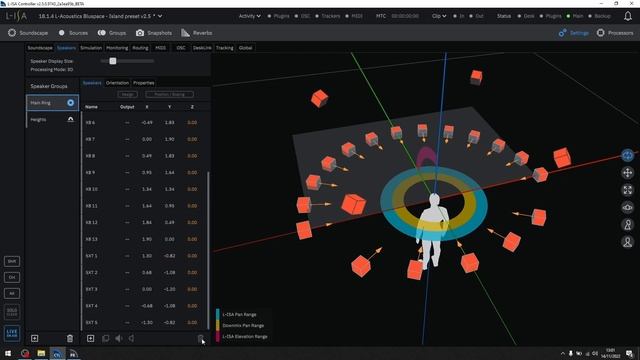Click the speaker list vertical scrollbar
The height and width of the screenshot is (360, 640).
tap(209, 249)
